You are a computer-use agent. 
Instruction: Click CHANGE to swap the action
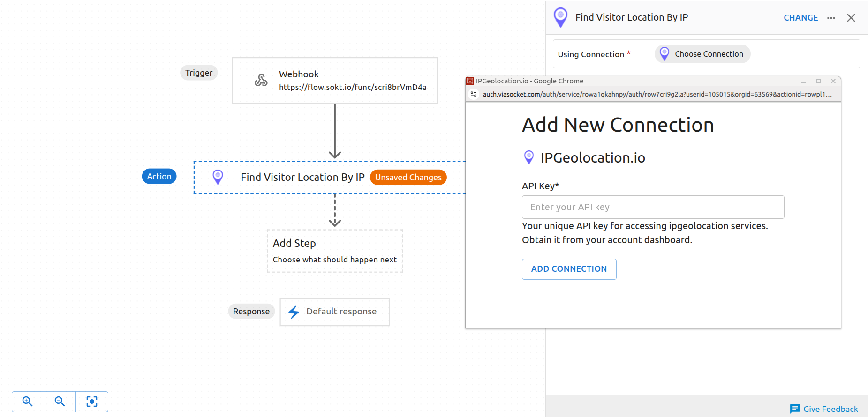coord(800,18)
